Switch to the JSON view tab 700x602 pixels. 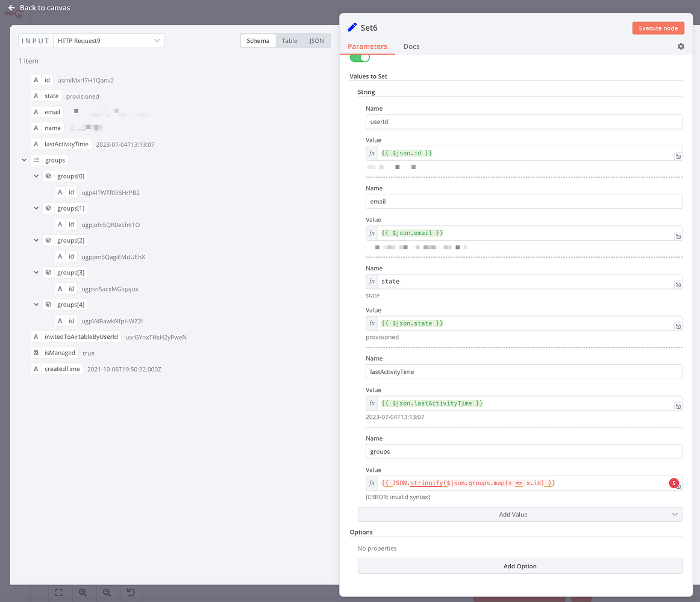pyautogui.click(x=316, y=40)
